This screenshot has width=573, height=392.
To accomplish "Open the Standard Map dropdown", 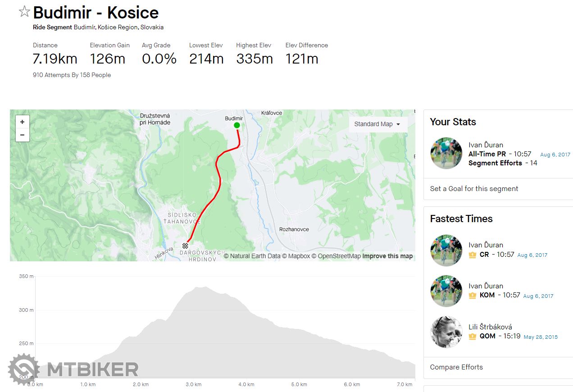I will point(377,124).
